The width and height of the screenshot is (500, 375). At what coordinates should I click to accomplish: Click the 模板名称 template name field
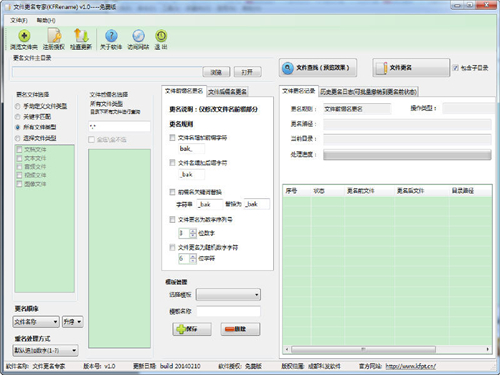(x=228, y=311)
